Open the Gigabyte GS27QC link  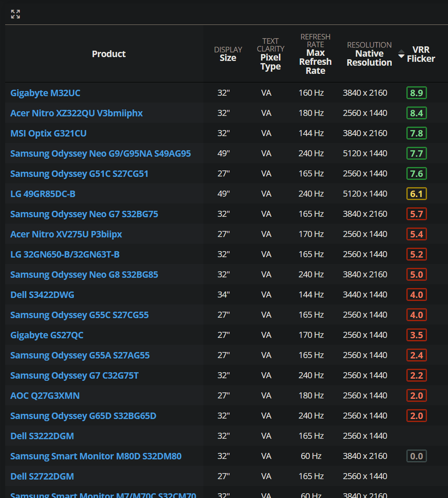[x=47, y=335]
